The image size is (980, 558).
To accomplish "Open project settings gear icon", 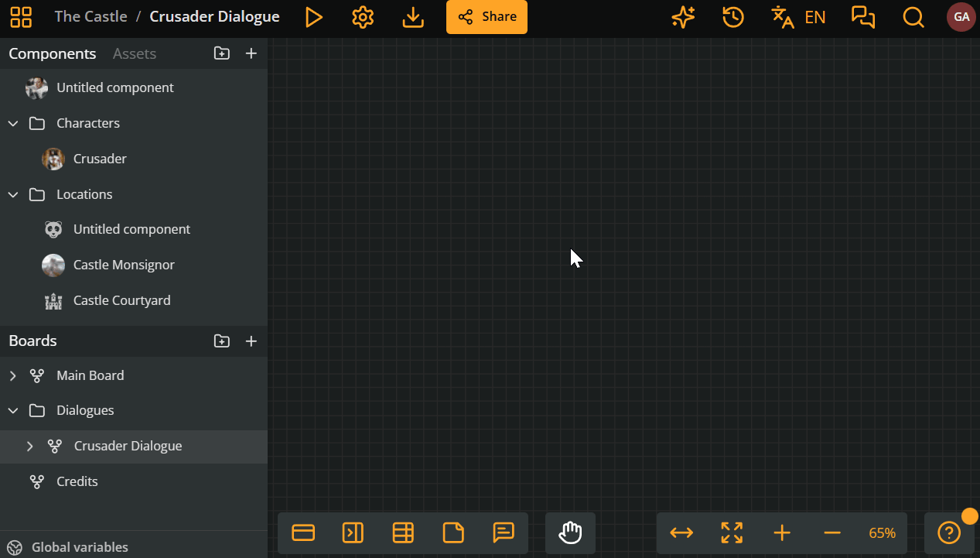I will [363, 17].
